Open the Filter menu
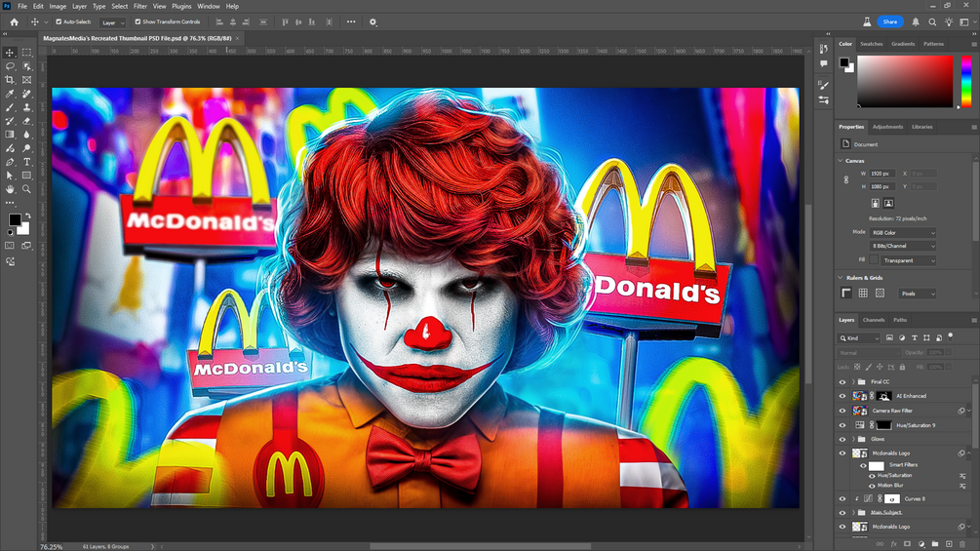The width and height of the screenshot is (980, 551). 140,6
